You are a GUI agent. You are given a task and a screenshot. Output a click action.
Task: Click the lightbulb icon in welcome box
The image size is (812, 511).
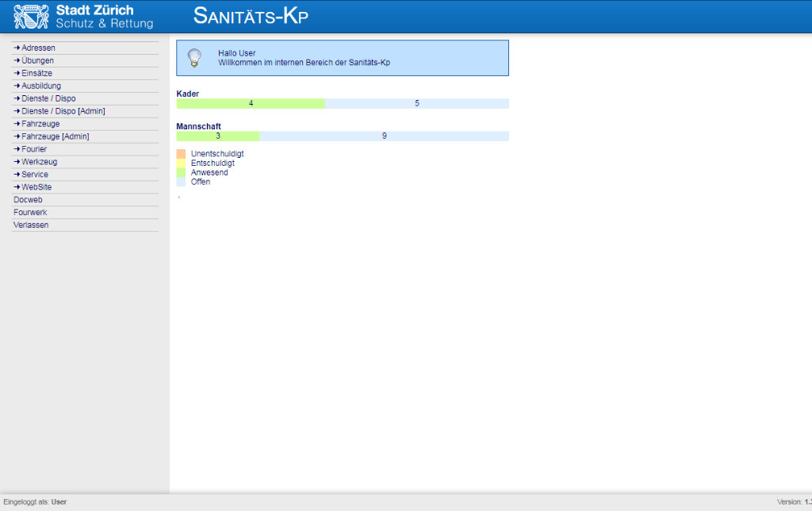pos(193,58)
